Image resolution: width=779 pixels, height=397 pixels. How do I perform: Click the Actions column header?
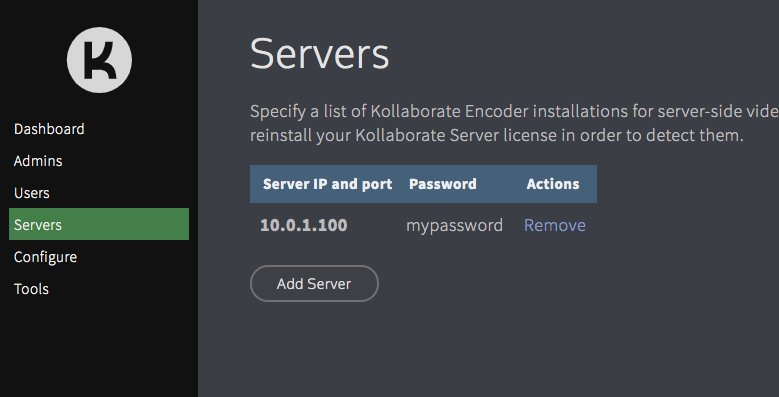553,184
